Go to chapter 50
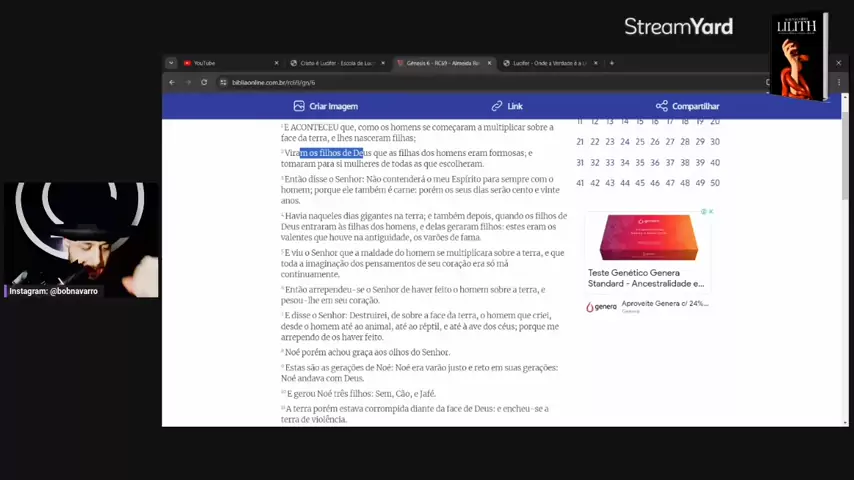Screen dimensions: 854x480 click(715, 183)
